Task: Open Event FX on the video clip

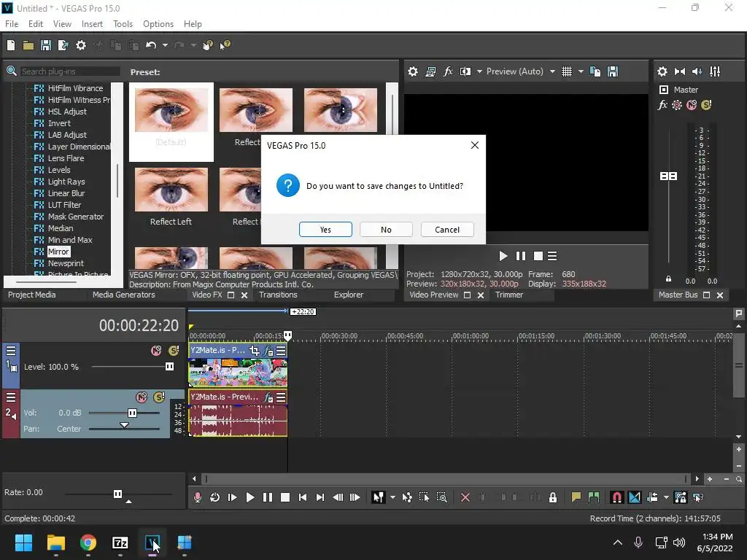Action: tap(268, 351)
